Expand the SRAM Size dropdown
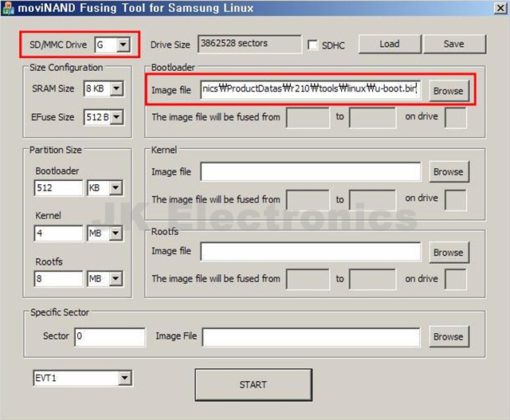Screen dimensions: 510x420 116,88
